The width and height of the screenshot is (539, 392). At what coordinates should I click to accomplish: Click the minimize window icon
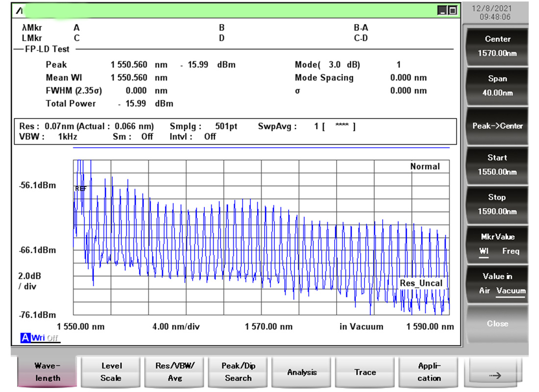(443, 10)
